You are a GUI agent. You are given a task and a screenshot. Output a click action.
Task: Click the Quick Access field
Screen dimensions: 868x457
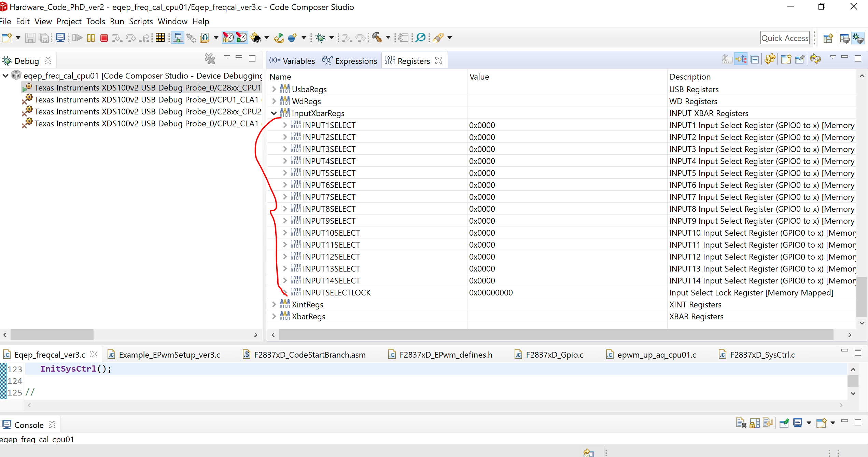click(785, 38)
